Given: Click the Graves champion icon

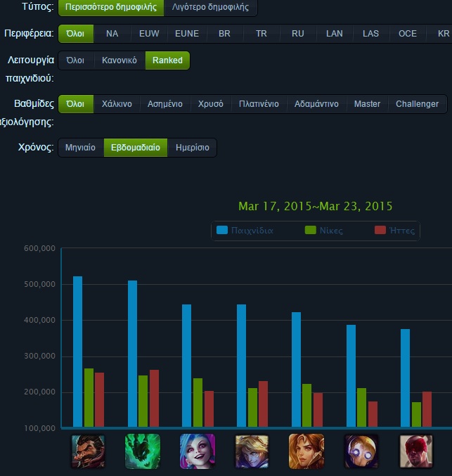Looking at the screenshot, I should pyautogui.click(x=88, y=451).
